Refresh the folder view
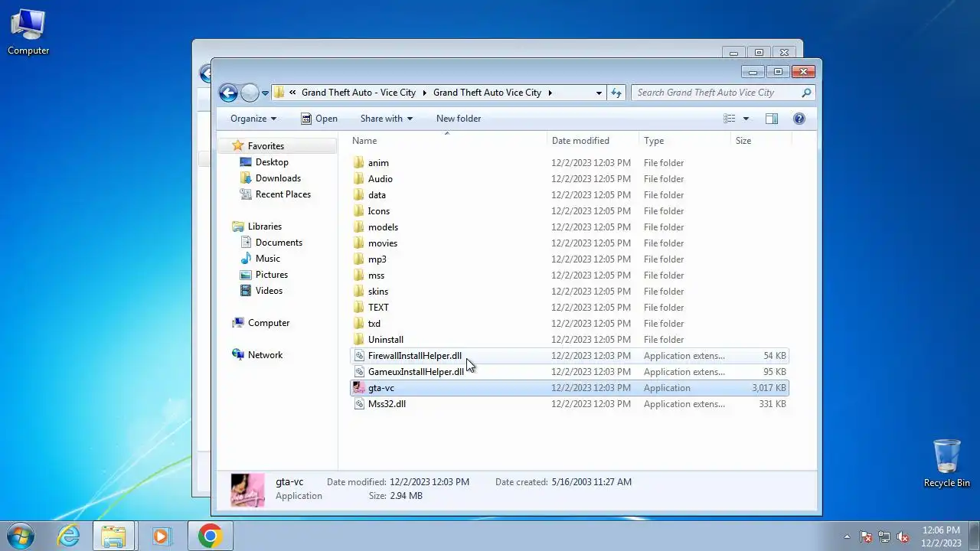 click(616, 93)
